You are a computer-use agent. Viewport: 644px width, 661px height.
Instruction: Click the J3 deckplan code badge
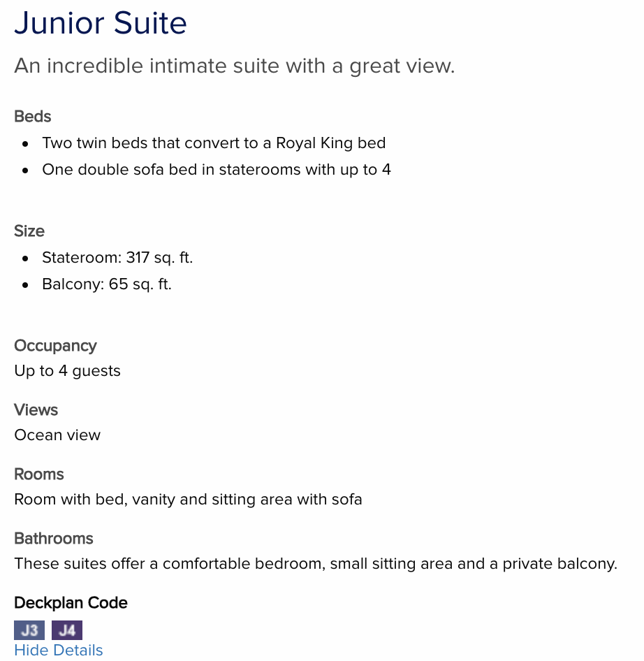pyautogui.click(x=29, y=630)
